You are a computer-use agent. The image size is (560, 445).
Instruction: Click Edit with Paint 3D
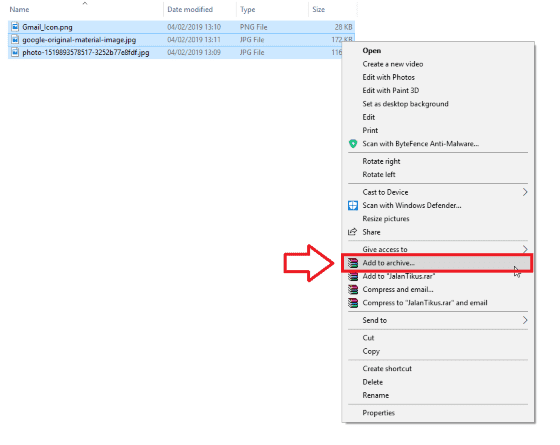[x=391, y=90]
